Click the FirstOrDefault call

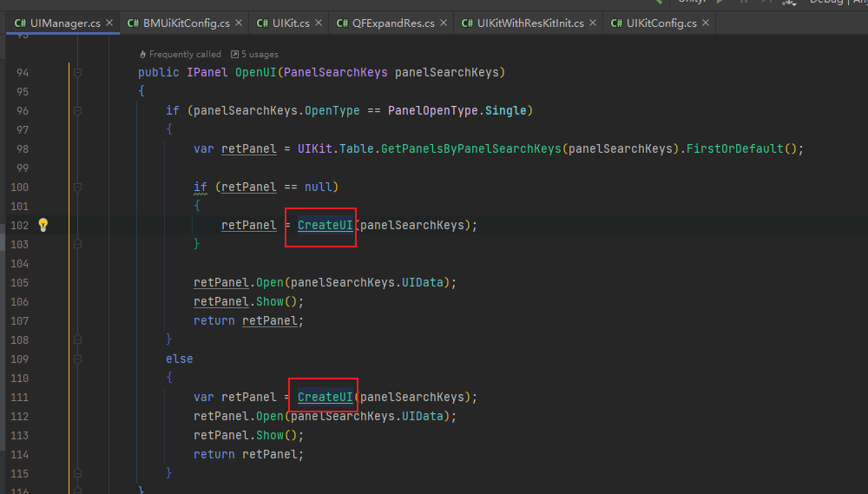735,149
